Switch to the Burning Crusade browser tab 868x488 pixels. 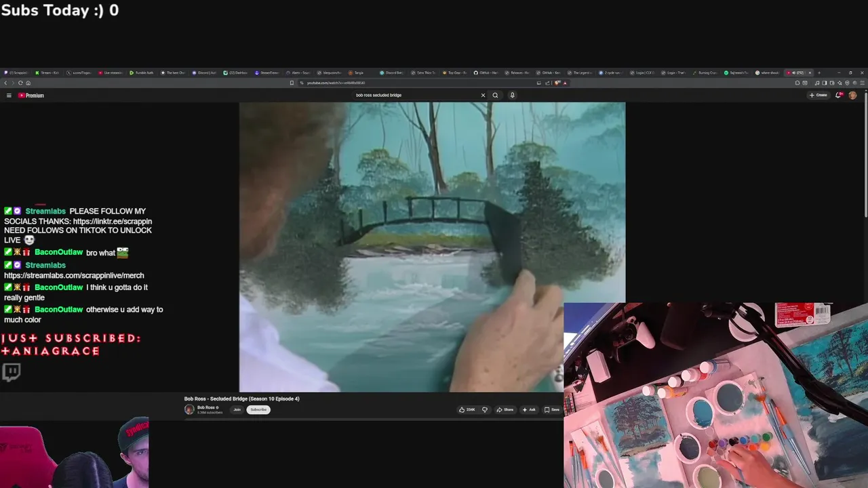(705, 73)
